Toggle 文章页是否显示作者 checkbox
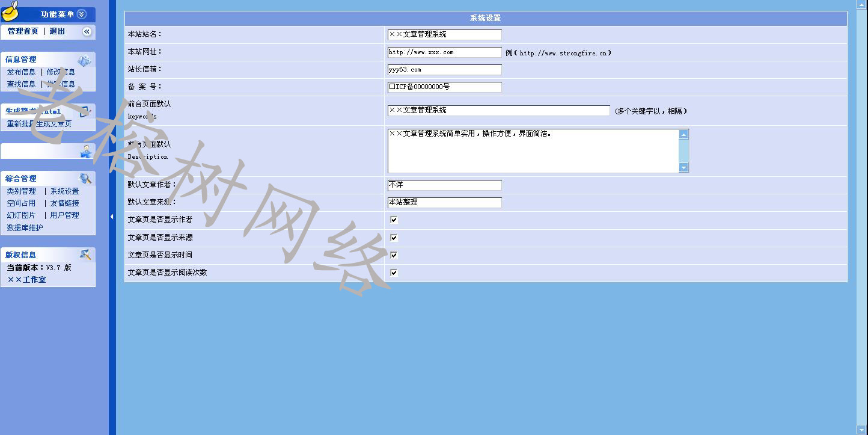 tap(394, 220)
